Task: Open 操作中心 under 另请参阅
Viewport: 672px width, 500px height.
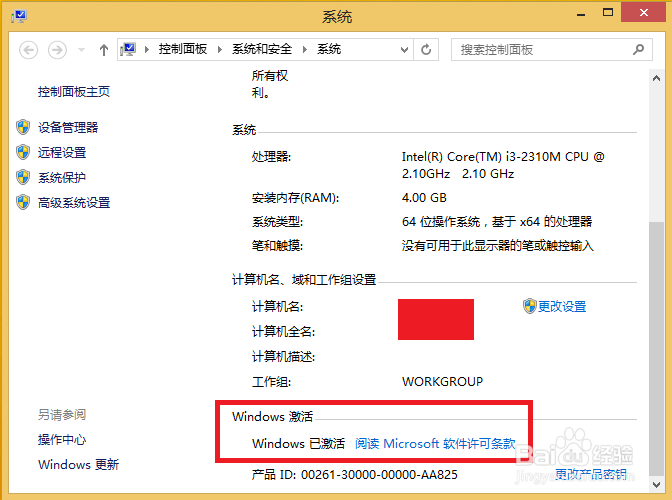Action: point(62,440)
